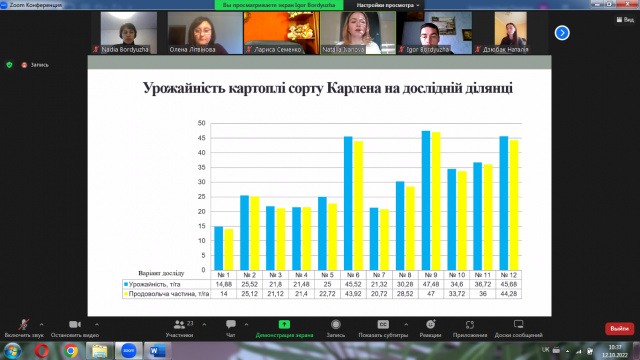Click the red Запись recording indicator
Screen dimensions: 640x360
[x=35, y=65]
